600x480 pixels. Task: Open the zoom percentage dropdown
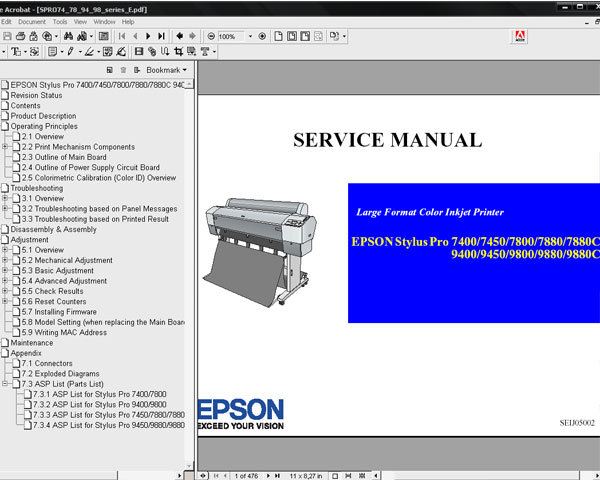[x=247, y=36]
